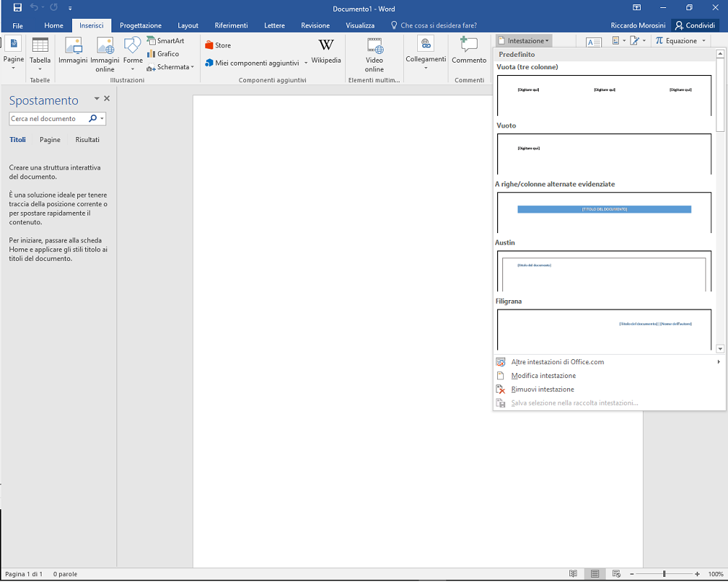Switch to web layout view in status bar
Screen dimensions: 728x582
click(616, 574)
